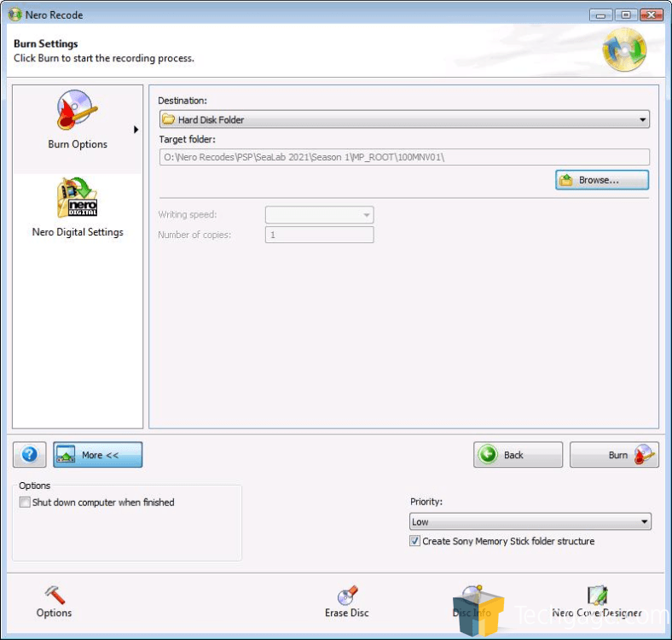Click the Number of copies field

coord(319,235)
